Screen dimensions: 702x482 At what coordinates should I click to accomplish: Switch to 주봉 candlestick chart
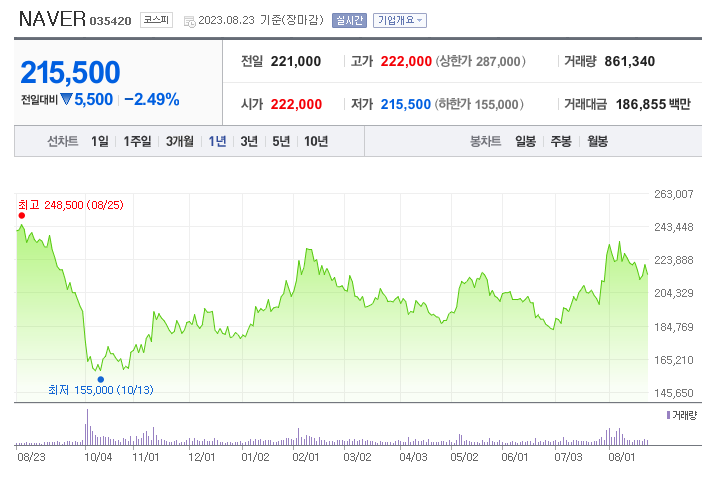click(561, 141)
